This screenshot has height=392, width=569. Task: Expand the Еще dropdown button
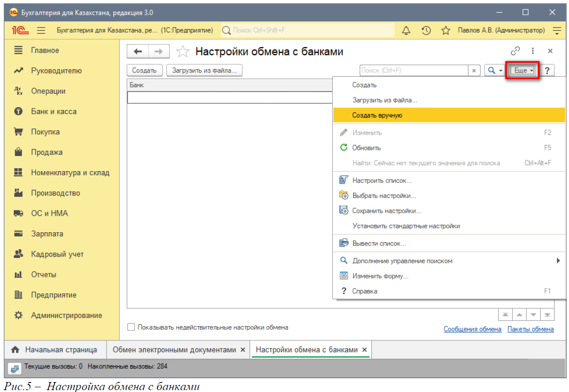(x=522, y=71)
